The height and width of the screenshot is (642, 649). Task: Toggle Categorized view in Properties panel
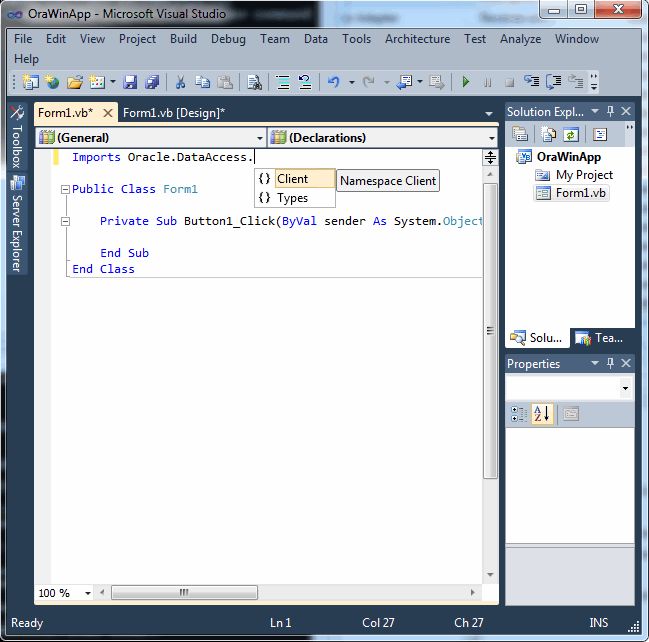click(519, 414)
